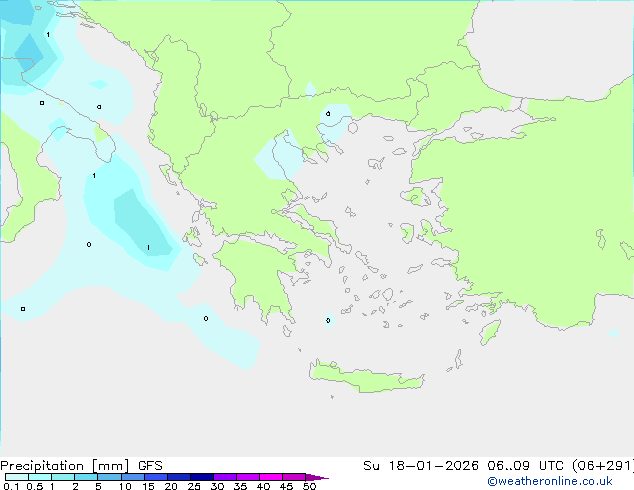
Task: Pick the 2–5 mm sky blue legend swatch
Action: [x=86, y=477]
